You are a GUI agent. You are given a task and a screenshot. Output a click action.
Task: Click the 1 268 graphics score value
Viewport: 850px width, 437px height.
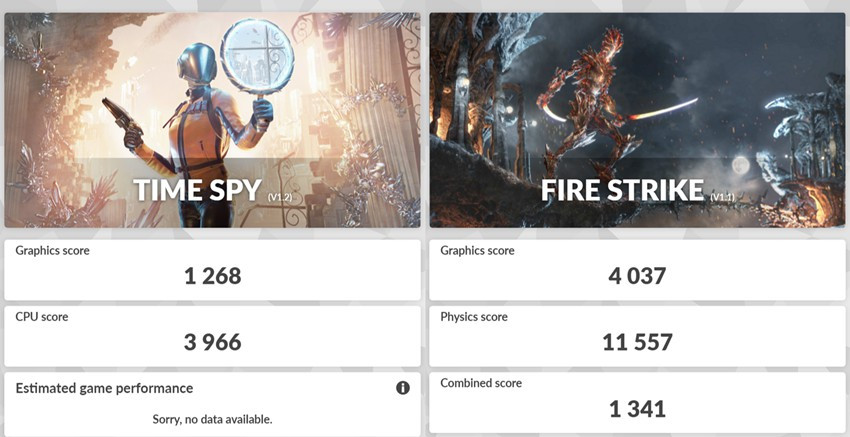212,276
